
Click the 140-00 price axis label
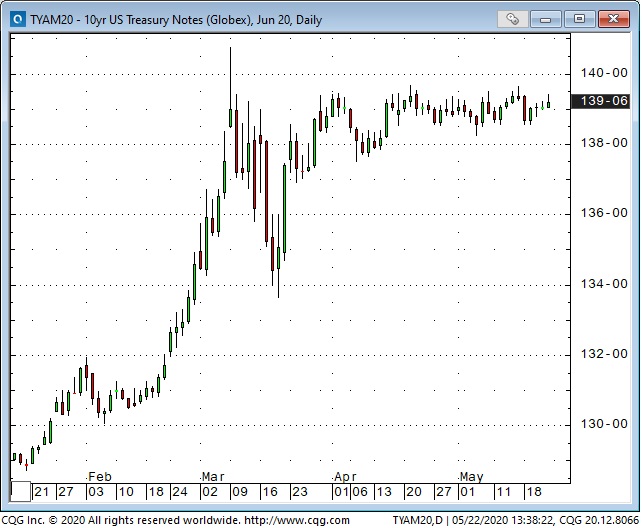[604, 73]
